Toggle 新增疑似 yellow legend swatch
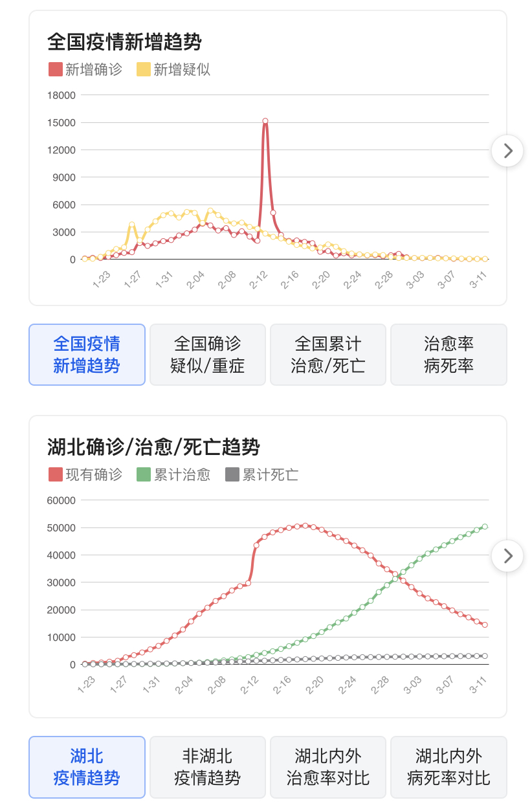The image size is (532, 809). [144, 69]
